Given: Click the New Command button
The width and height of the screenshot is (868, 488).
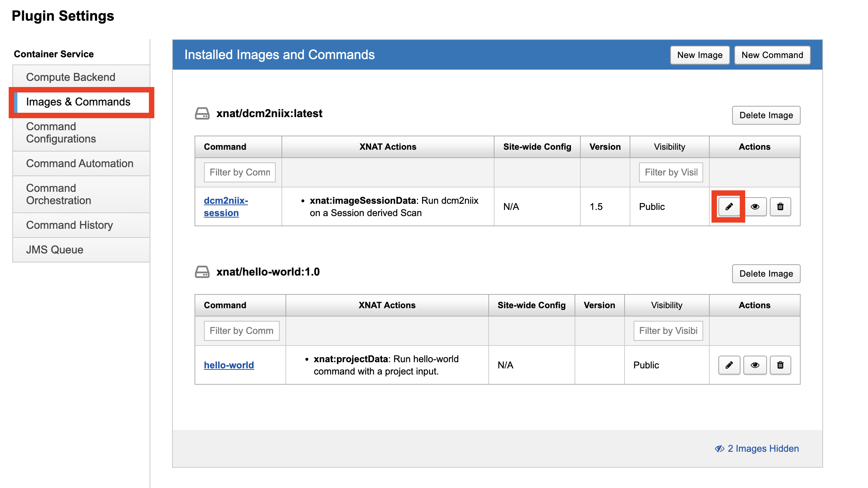Looking at the screenshot, I should pos(772,55).
